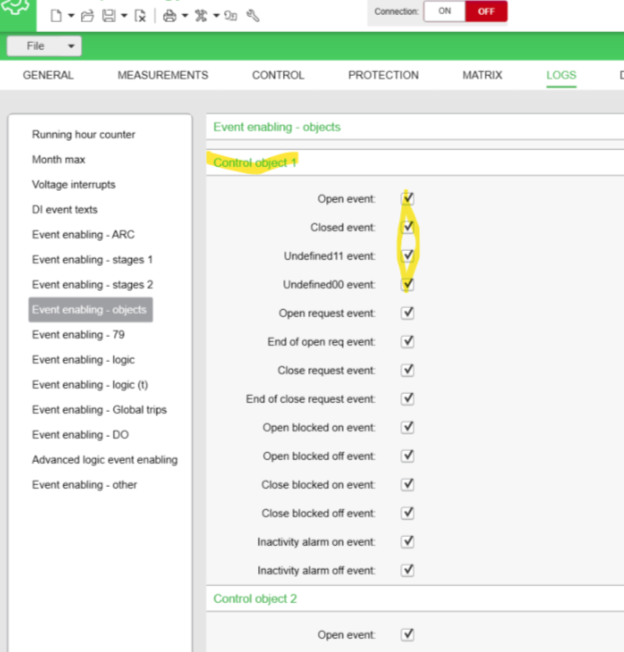Open Event enabling - logic (t)

pyautogui.click(x=90, y=385)
